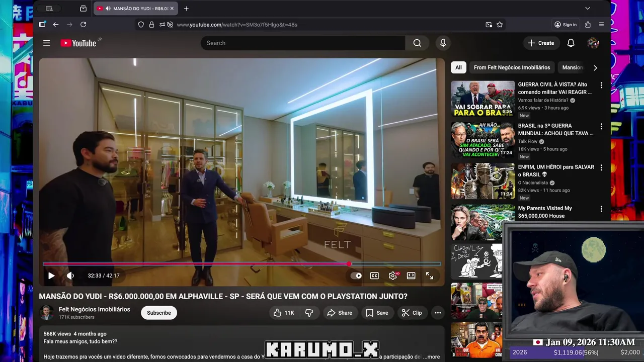Open channel avatar beside Subscribe
Screen dimensions: 644x362
coord(47,313)
